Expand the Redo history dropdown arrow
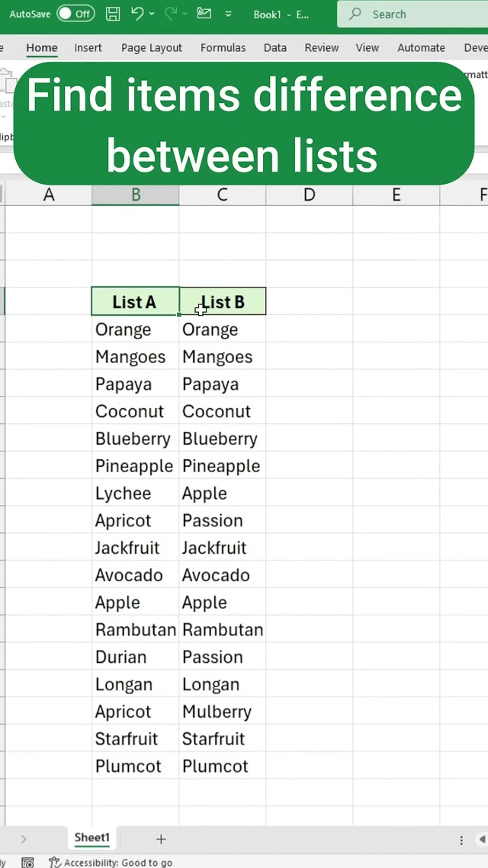This screenshot has width=488, height=868. pyautogui.click(x=185, y=14)
